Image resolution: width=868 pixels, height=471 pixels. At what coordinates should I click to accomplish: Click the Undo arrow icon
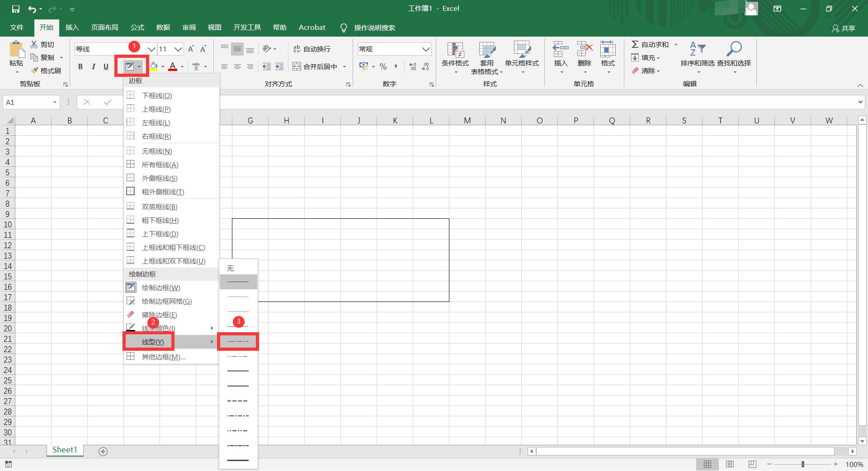coord(32,9)
